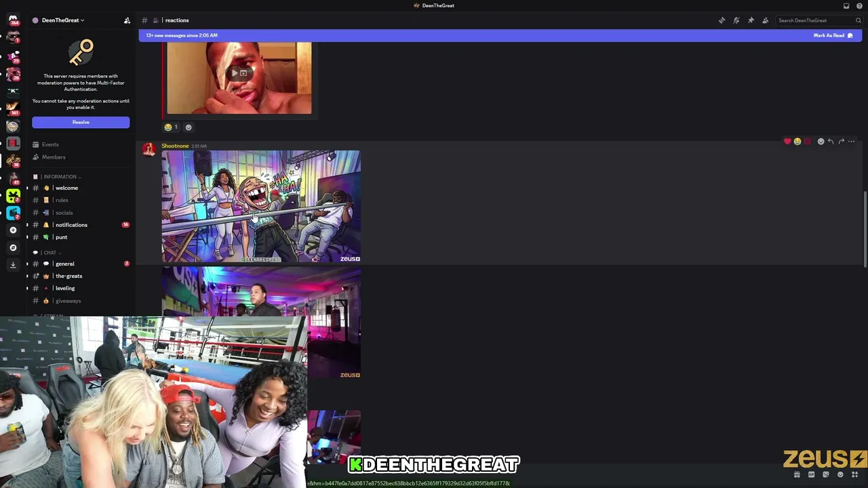Open the leveling channel
Screen dimensions: 868x488
[81, 288]
